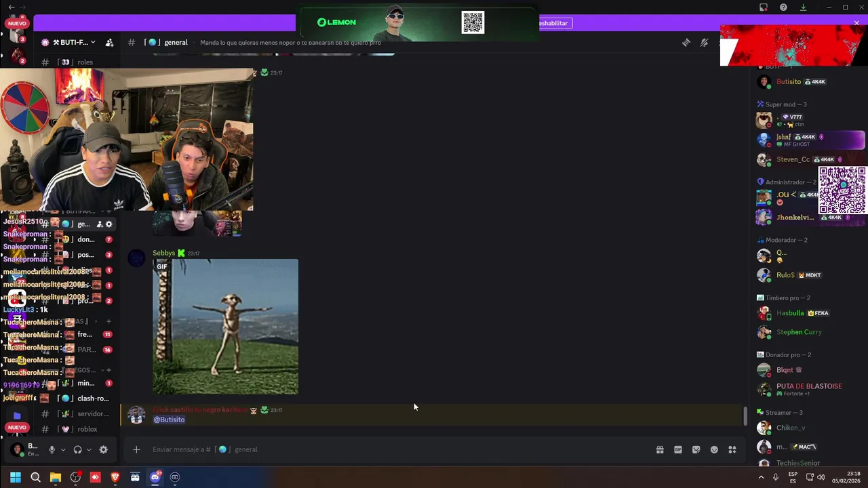Open File Explorer from taskbar
The image size is (868, 488).
pyautogui.click(x=56, y=477)
